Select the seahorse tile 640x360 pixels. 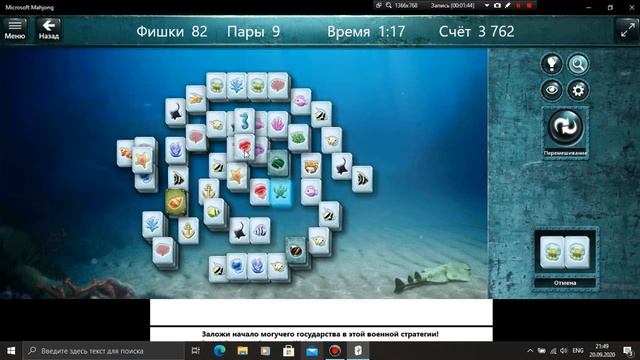244,120
